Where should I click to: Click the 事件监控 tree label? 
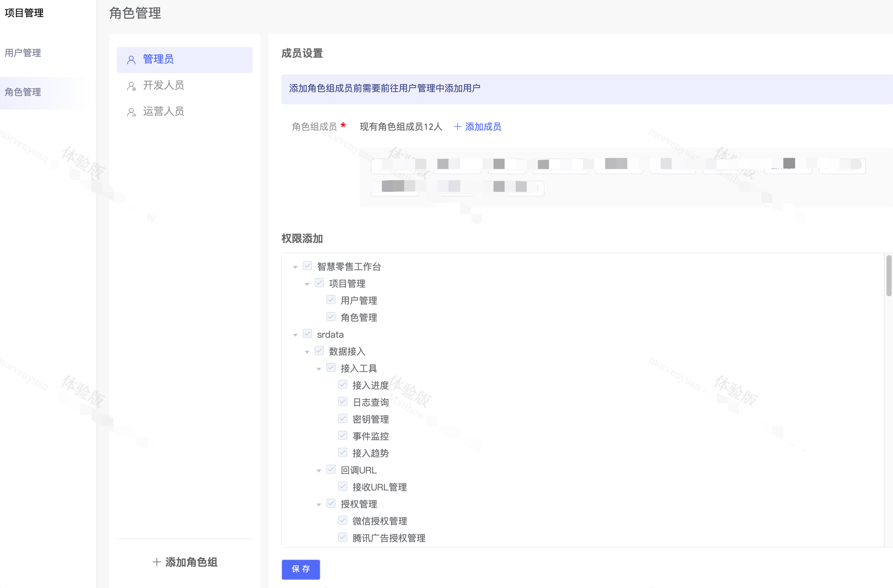tap(371, 436)
